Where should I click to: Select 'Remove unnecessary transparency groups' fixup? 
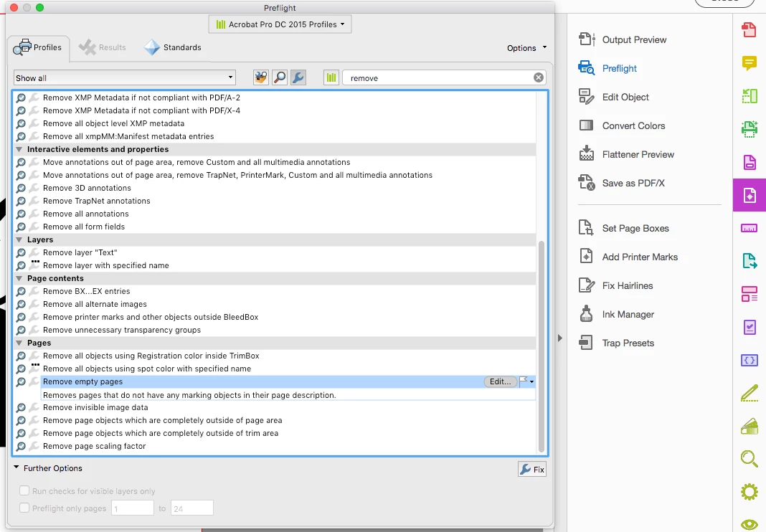122,330
